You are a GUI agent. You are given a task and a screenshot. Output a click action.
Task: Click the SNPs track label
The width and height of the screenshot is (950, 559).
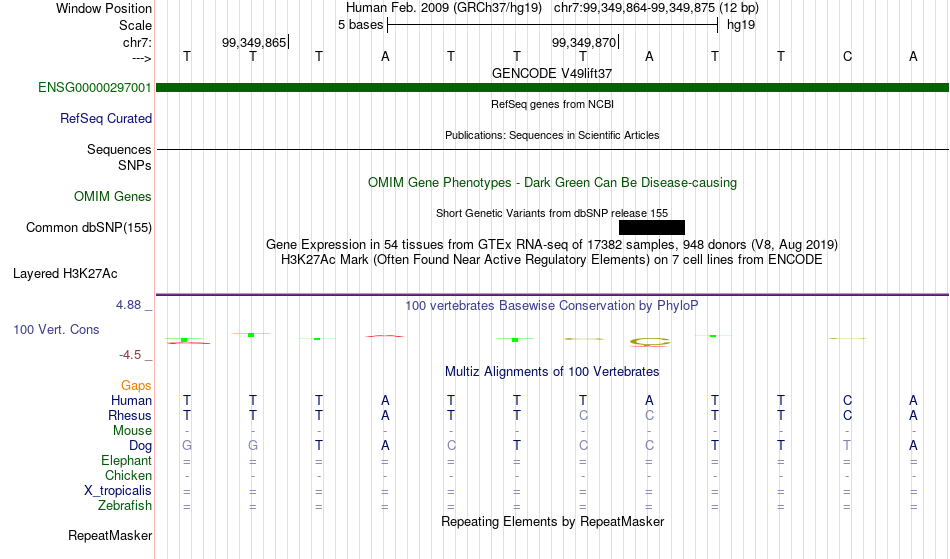(x=135, y=165)
